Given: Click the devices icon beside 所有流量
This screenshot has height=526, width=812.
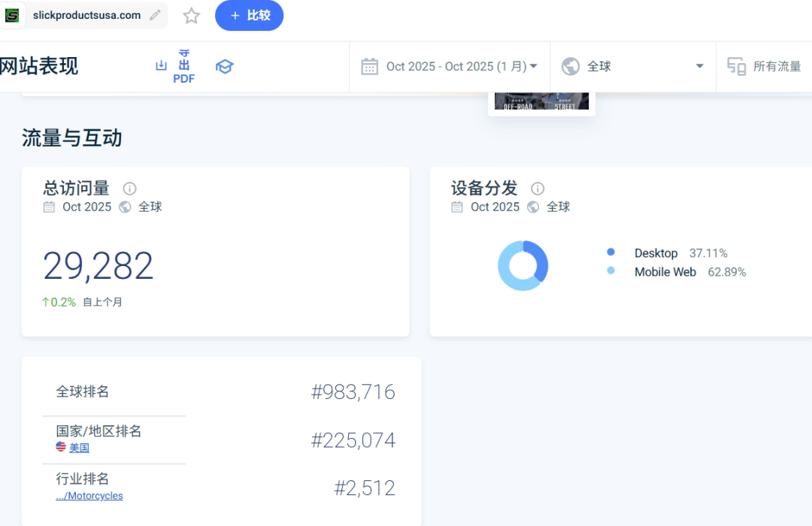Looking at the screenshot, I should (x=736, y=67).
